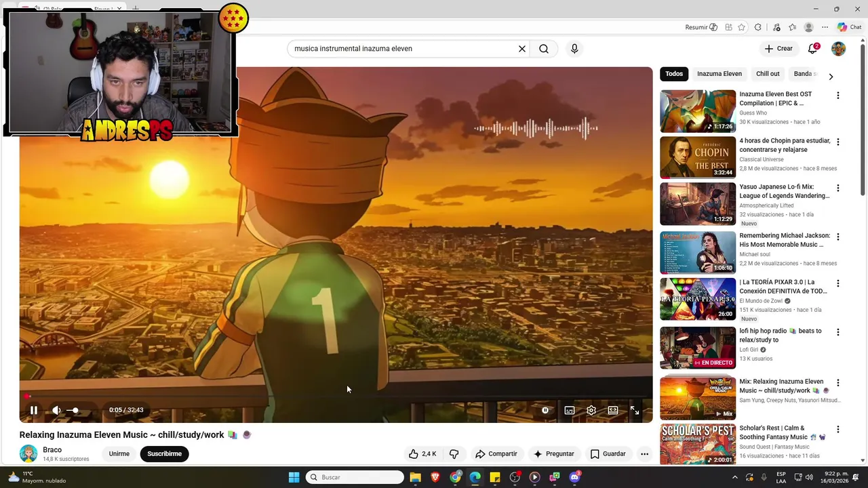Open Yasuo Japanese Lo-fi Mix title
The height and width of the screenshot is (488, 868).
785,191
